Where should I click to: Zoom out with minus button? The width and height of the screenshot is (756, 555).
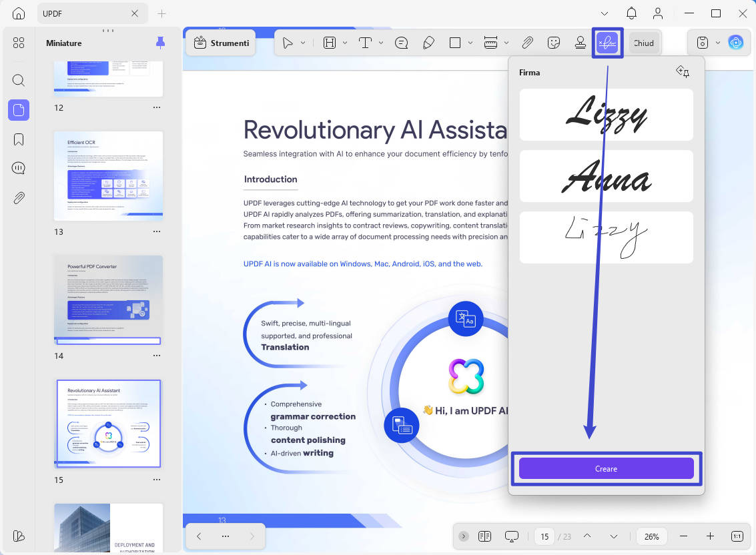pyautogui.click(x=683, y=536)
